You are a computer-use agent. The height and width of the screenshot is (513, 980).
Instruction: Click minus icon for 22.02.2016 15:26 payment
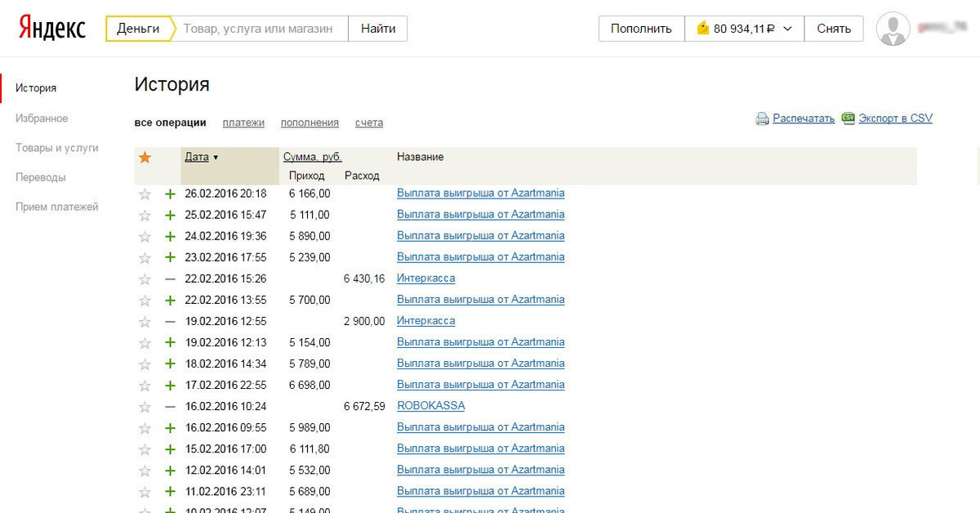(170, 279)
